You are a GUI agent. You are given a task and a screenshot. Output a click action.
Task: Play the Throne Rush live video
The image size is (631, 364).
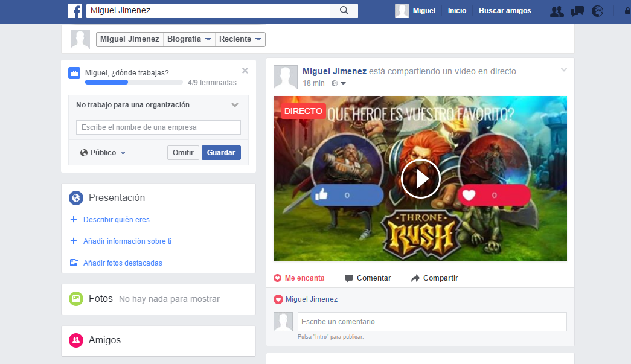(420, 179)
